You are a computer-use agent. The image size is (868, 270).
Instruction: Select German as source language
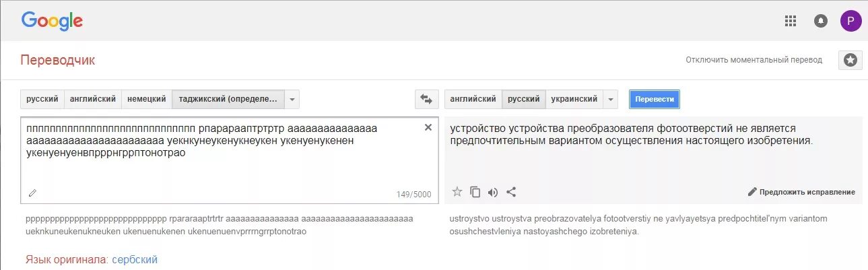click(147, 99)
